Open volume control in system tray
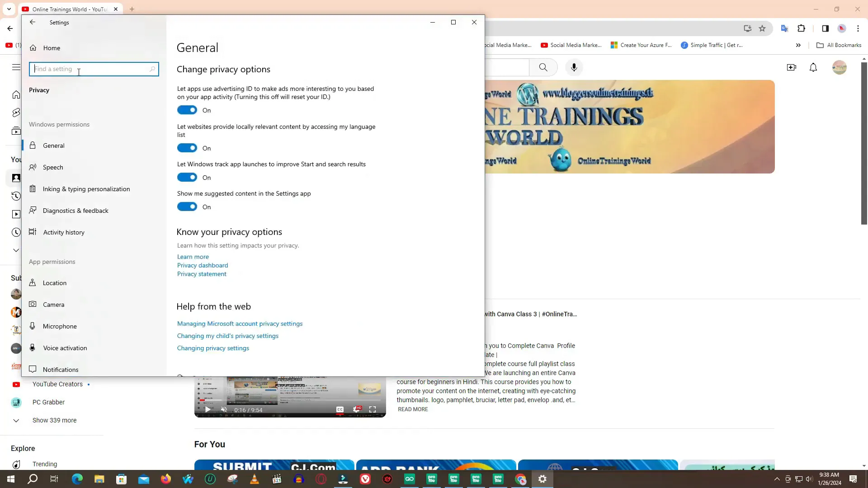868x488 pixels. coord(809,479)
